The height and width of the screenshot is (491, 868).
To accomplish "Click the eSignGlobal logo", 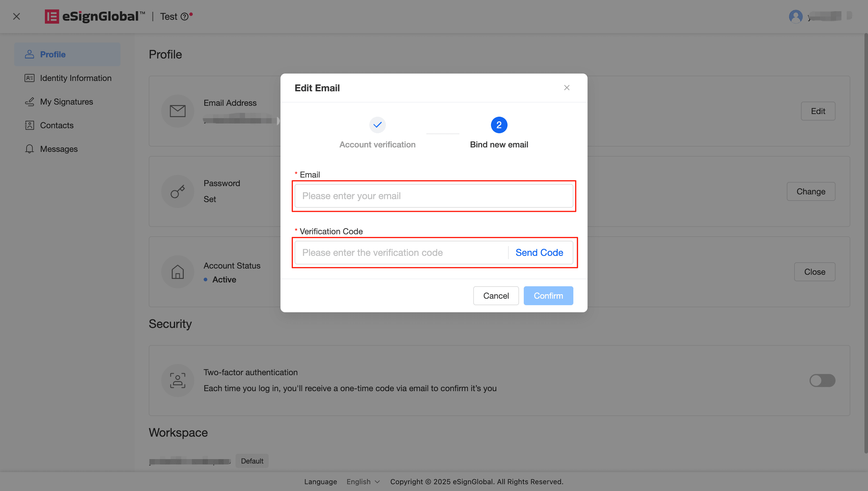I will pyautogui.click(x=95, y=17).
